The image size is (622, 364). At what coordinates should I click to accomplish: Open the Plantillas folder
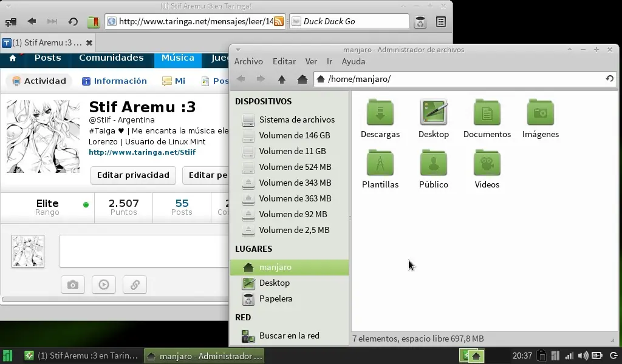[x=380, y=169]
